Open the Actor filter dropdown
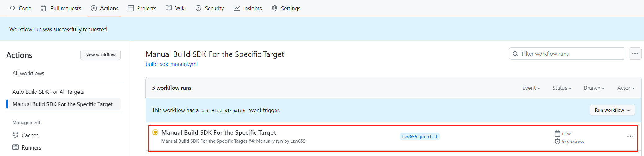The height and width of the screenshot is (156, 644). click(x=626, y=88)
